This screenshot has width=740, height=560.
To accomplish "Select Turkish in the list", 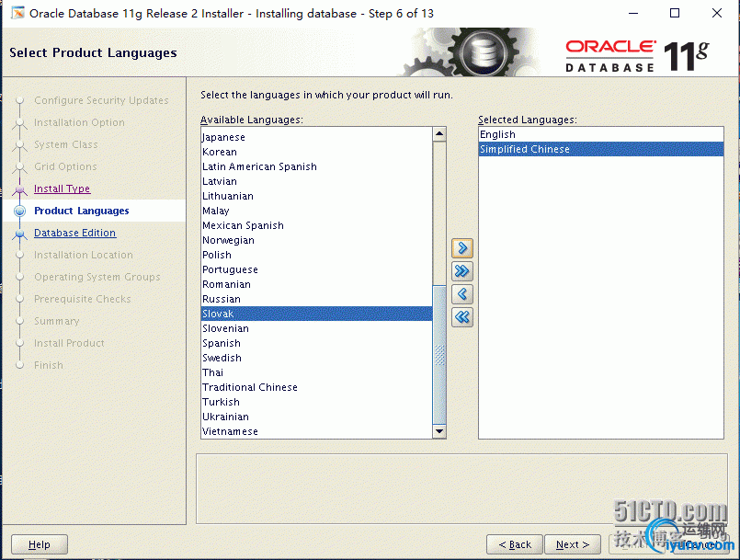I will 316,402.
